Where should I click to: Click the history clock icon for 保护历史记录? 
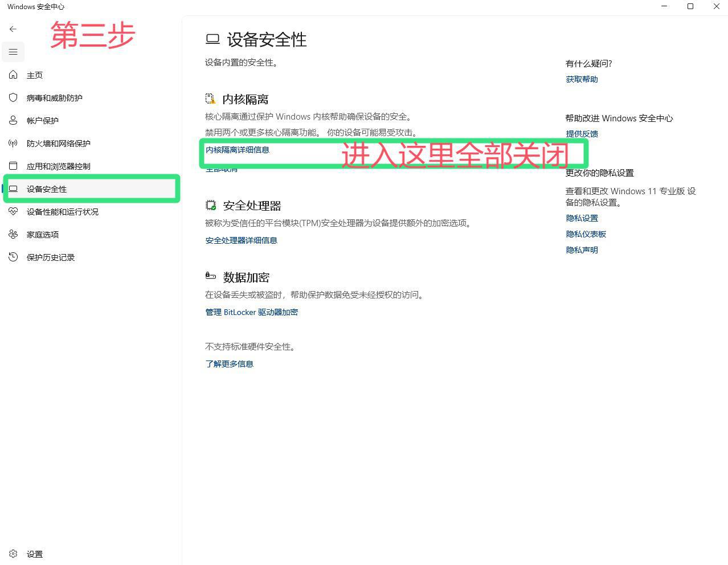point(13,257)
